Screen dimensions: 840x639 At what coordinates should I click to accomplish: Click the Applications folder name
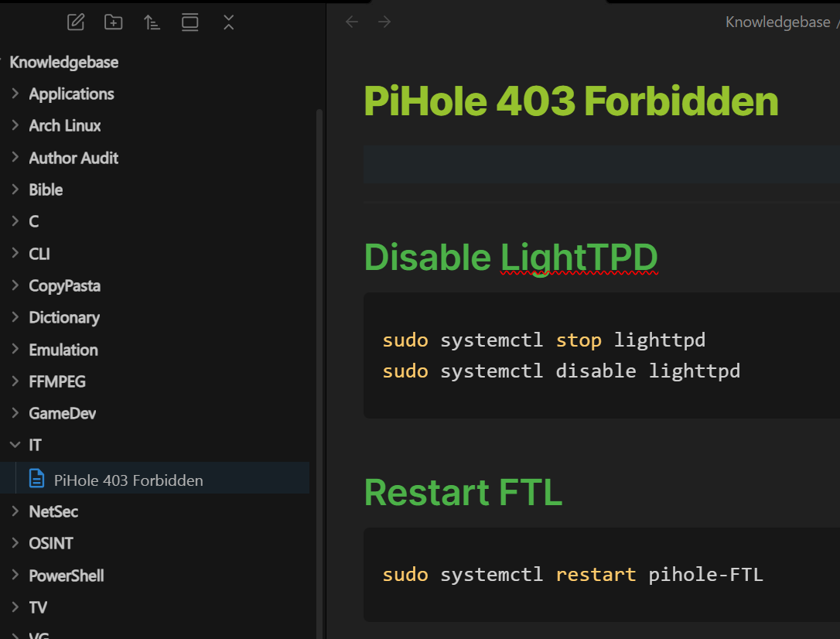(71, 94)
